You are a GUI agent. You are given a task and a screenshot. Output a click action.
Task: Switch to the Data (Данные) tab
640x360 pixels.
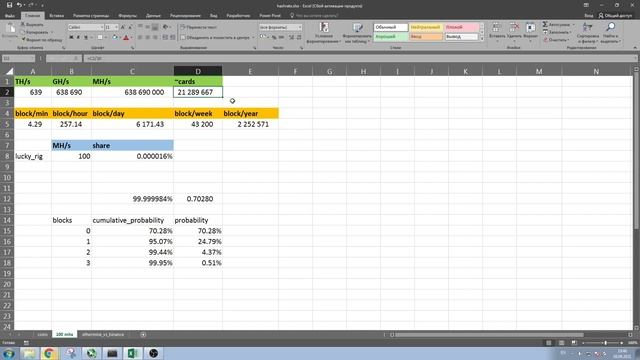coord(153,16)
